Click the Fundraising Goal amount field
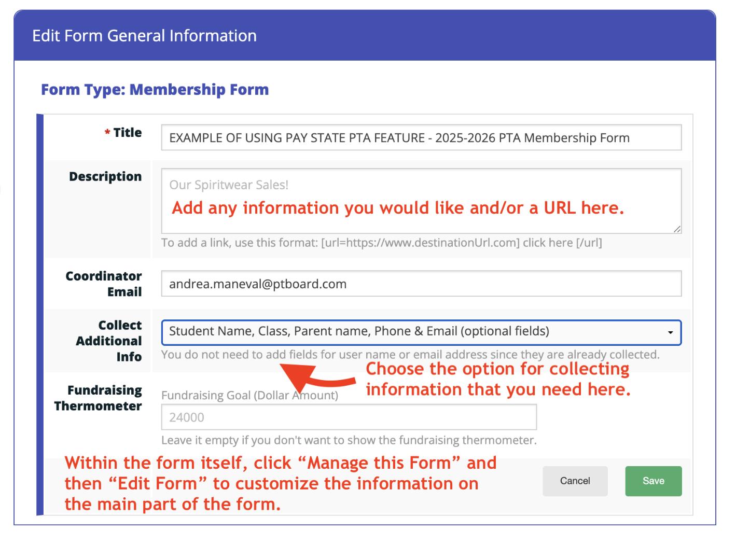The width and height of the screenshot is (736, 560). click(x=349, y=417)
